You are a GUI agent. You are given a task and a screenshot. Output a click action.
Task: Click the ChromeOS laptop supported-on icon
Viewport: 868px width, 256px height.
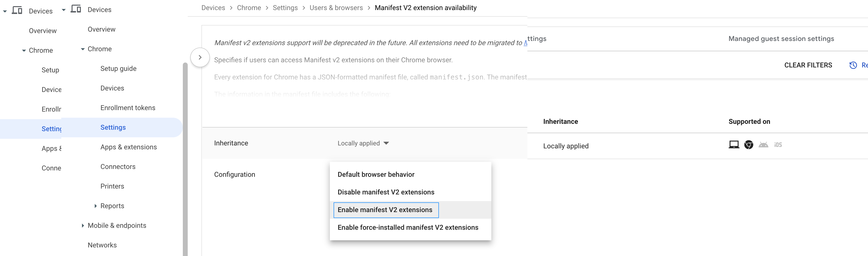tap(733, 145)
